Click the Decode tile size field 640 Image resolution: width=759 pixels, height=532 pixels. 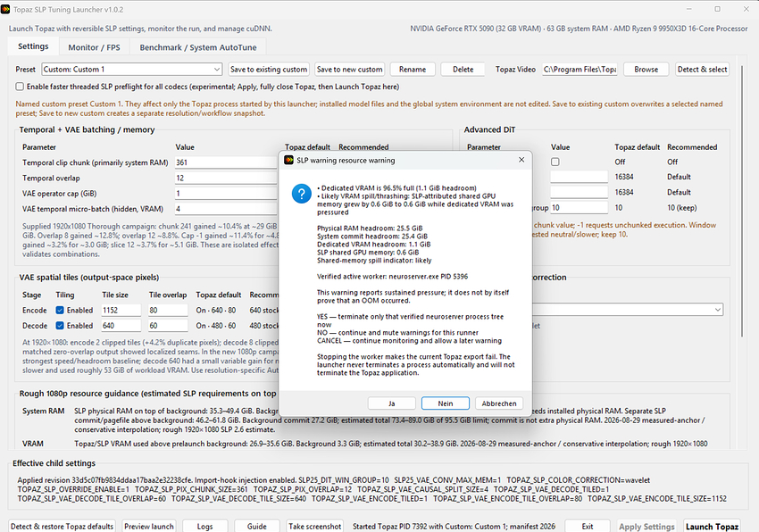[x=121, y=326]
